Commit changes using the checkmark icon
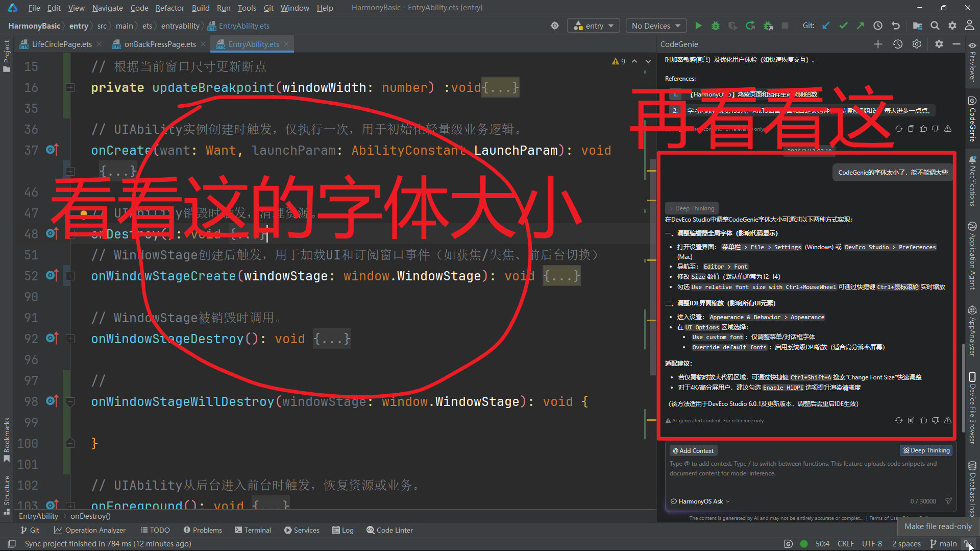This screenshot has height=551, width=980. (843, 26)
